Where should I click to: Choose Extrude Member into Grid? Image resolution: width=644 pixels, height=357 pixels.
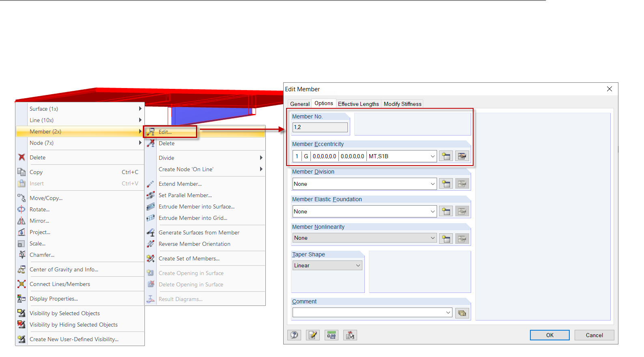point(193,218)
